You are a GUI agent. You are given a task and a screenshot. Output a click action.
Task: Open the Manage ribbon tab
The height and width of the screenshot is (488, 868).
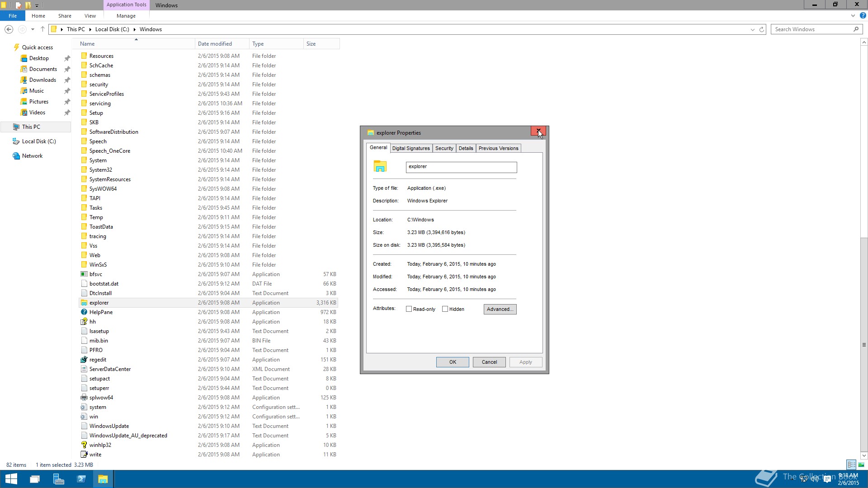click(x=126, y=16)
